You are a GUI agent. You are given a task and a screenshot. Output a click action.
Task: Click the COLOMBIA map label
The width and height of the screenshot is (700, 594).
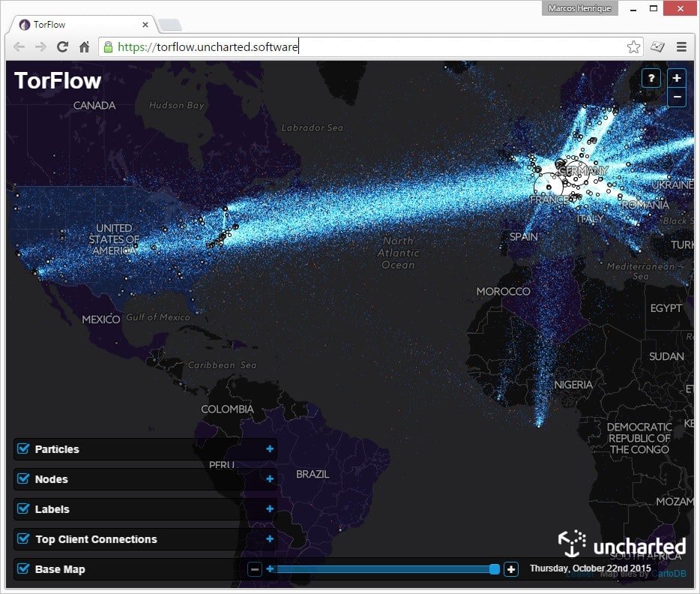(227, 409)
